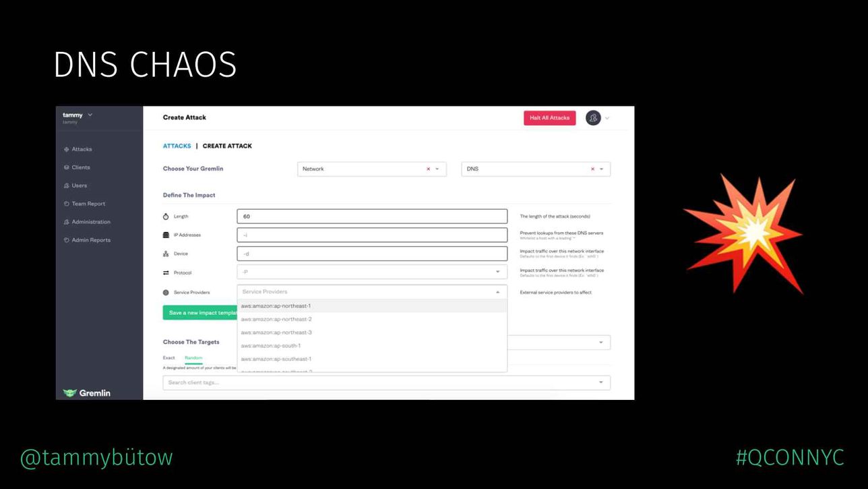Click the Attacks icon in sidebar
The height and width of the screenshot is (489, 868).
(x=66, y=149)
